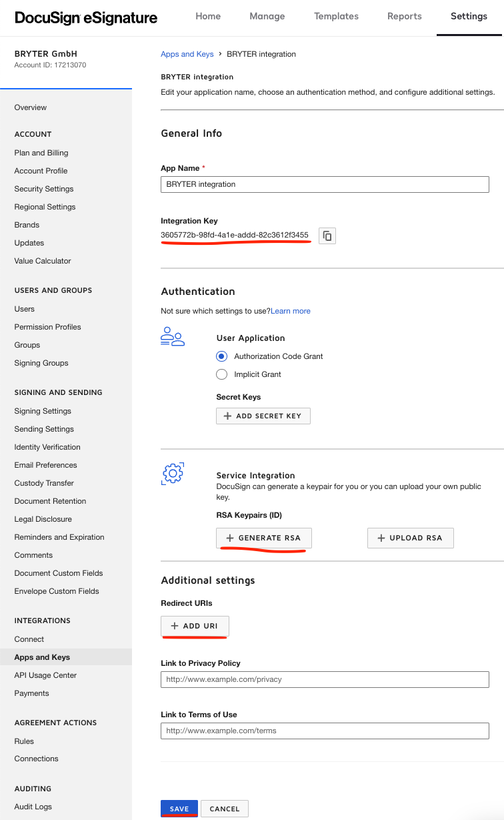Switch to the Templates tab

point(336,17)
